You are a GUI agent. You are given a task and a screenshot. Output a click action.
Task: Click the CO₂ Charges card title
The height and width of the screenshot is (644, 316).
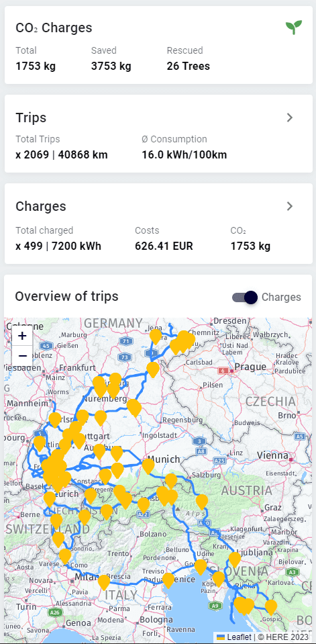pos(54,28)
